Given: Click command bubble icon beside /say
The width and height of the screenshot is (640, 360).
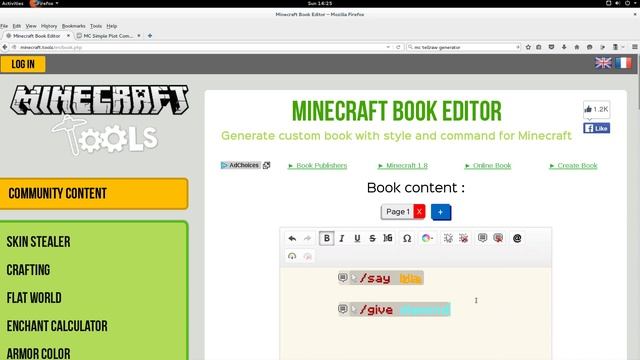Looking at the screenshot, I should 343,278.
